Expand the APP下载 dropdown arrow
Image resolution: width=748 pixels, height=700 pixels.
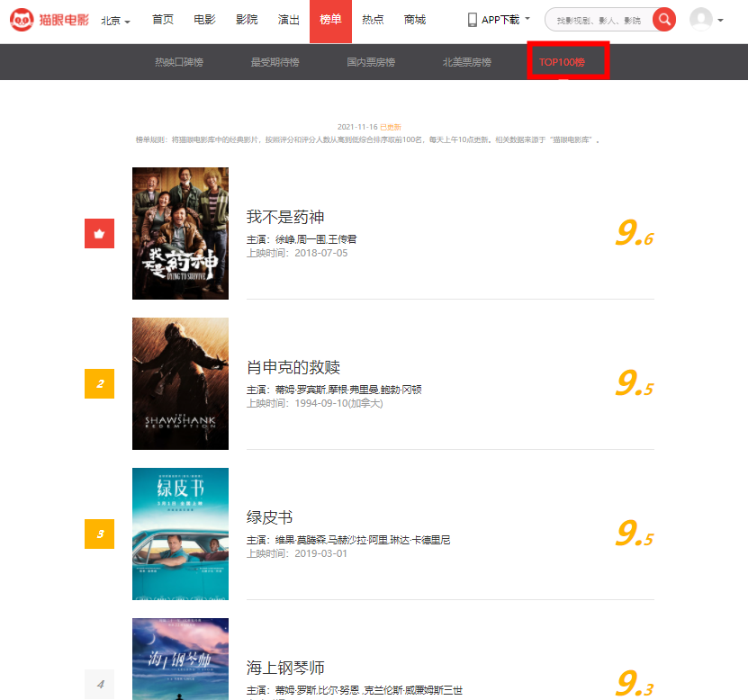(x=527, y=19)
